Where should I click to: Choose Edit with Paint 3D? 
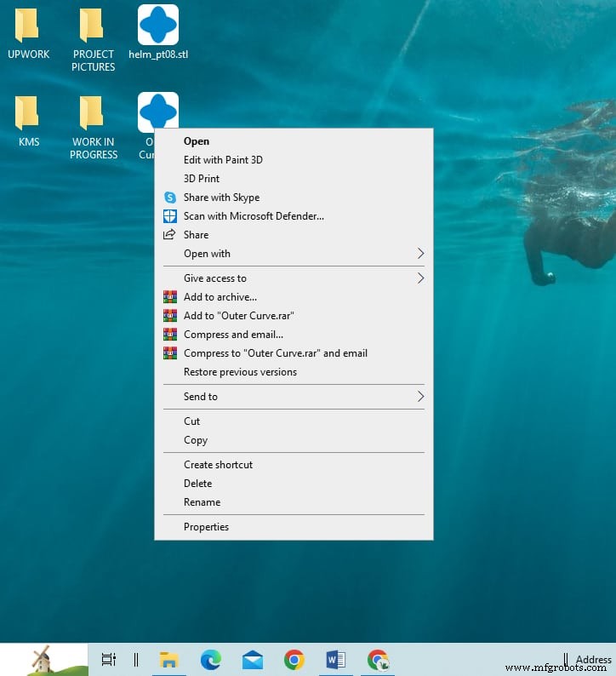(x=294, y=160)
